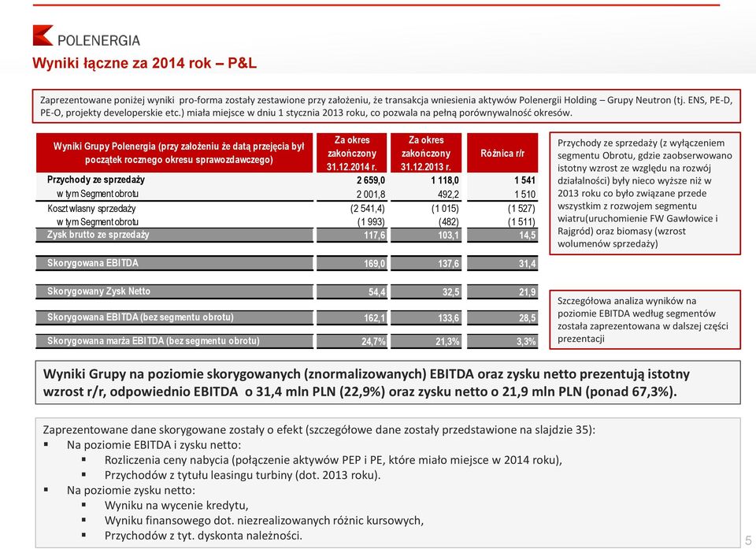This screenshot has height=549, width=756.
Task: Click the value '(1 511)'
Action: [521, 222]
